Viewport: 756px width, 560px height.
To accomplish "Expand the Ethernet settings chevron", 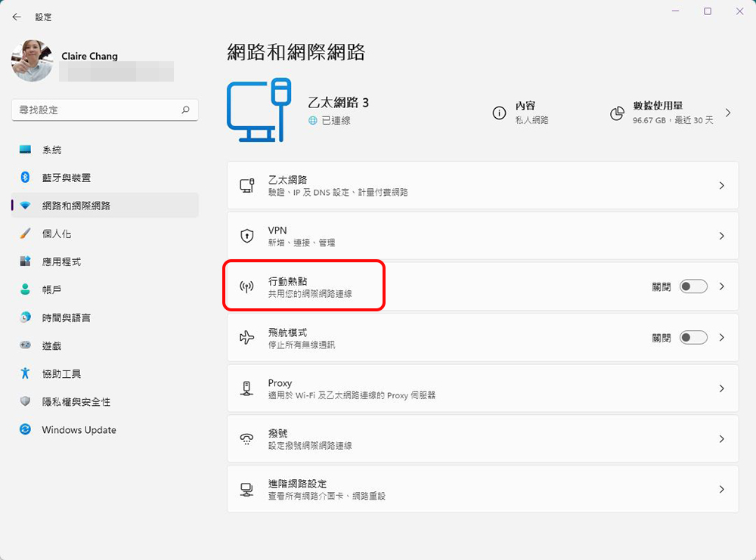I will 721,185.
